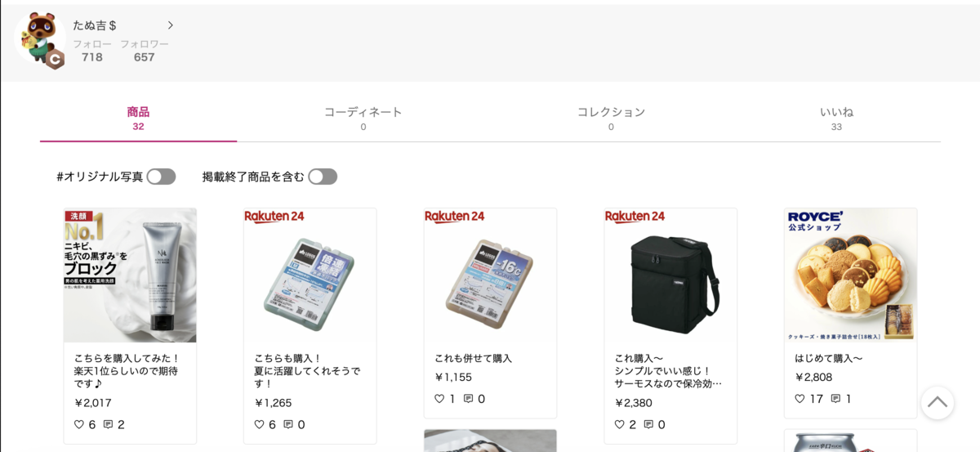The image size is (980, 452).
Task: Open the -16℃ ice pack product image
Action: coord(490,275)
